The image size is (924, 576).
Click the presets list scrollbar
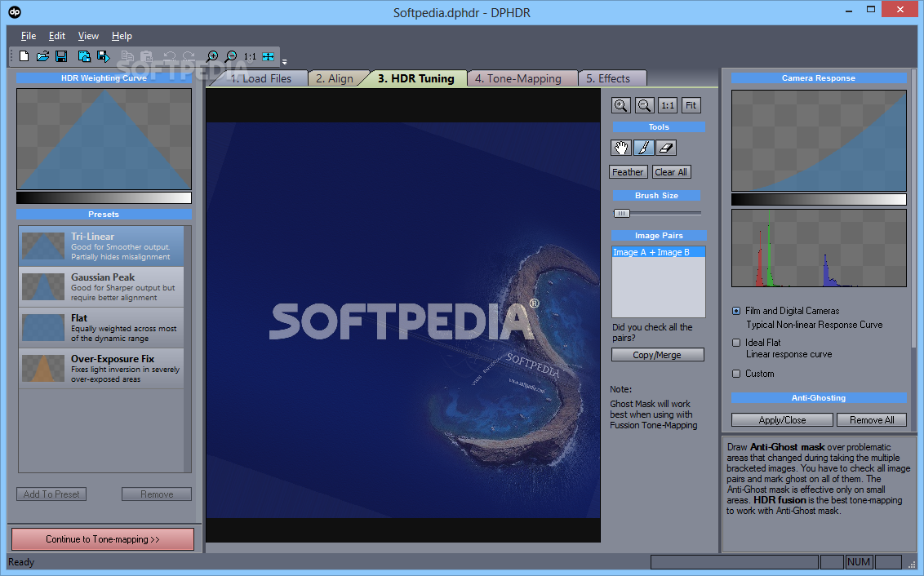188,348
